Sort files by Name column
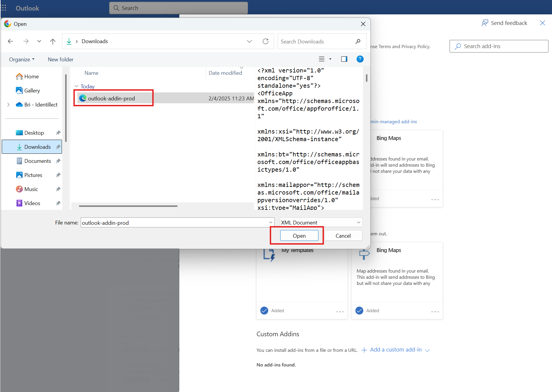552x392 pixels. 91,73
